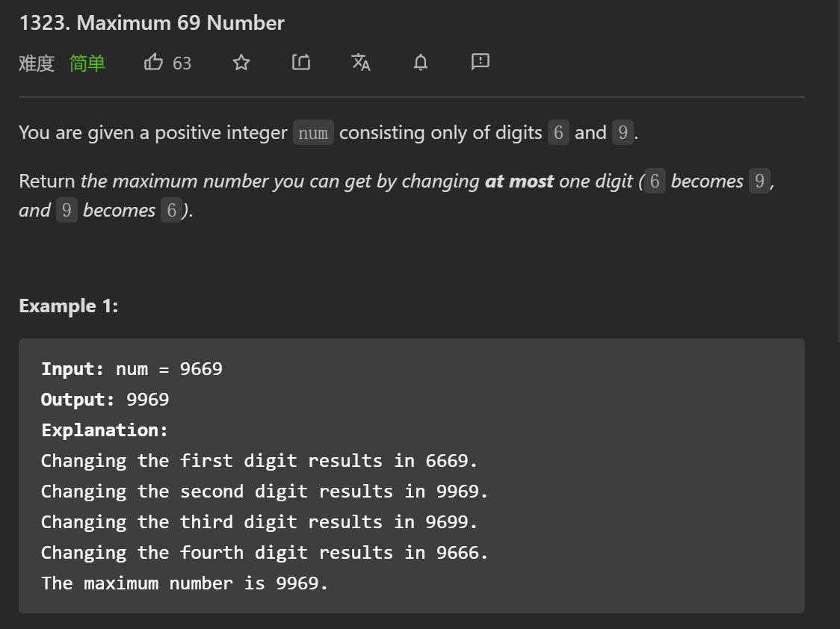Click the thumbs-up like icon
Screen dimensions: 840x629
[153, 63]
